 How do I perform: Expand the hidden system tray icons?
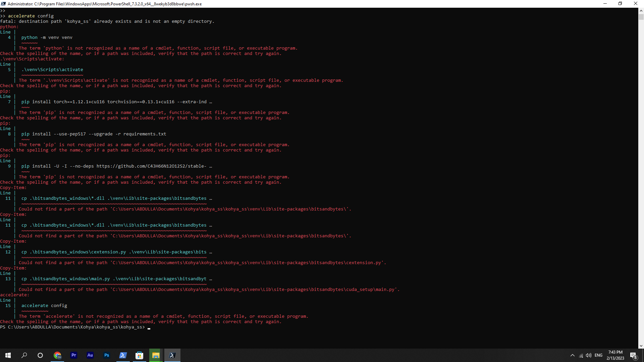point(572,355)
